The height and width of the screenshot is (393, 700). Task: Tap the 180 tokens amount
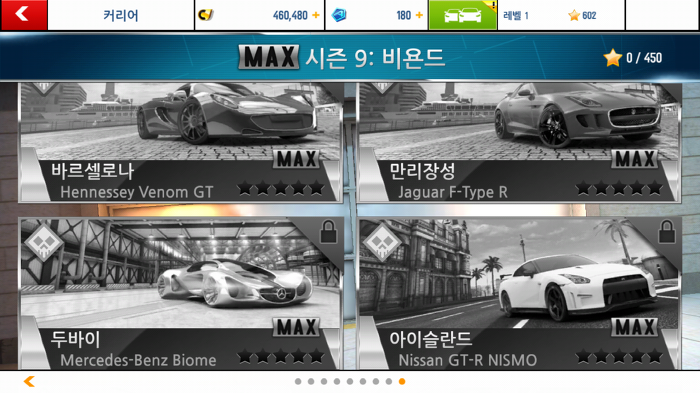pos(404,16)
